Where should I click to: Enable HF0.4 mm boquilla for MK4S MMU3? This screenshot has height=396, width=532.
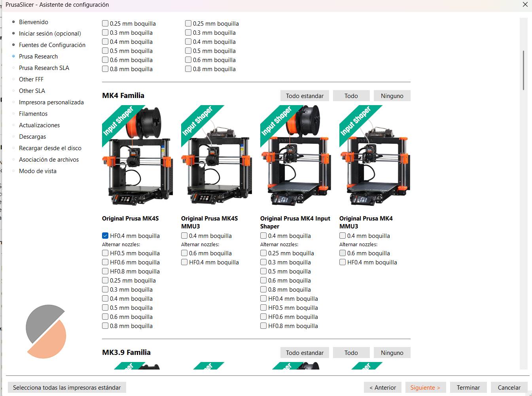pos(184,262)
